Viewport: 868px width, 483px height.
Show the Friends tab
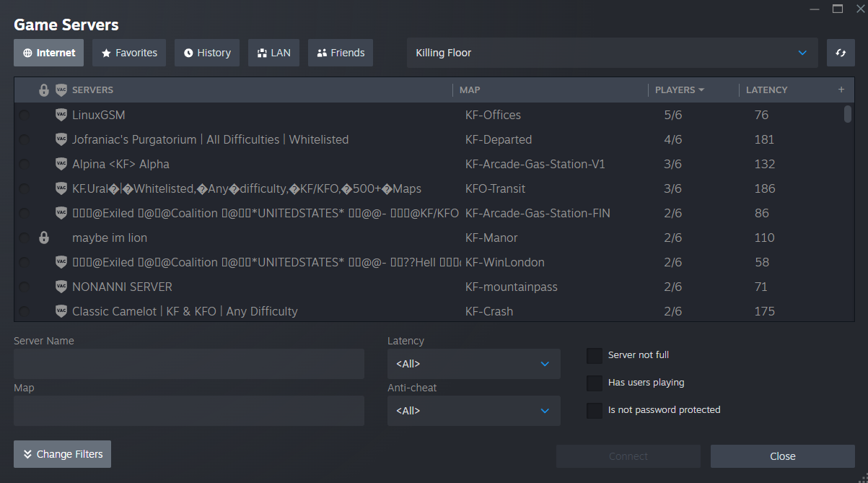(x=341, y=53)
